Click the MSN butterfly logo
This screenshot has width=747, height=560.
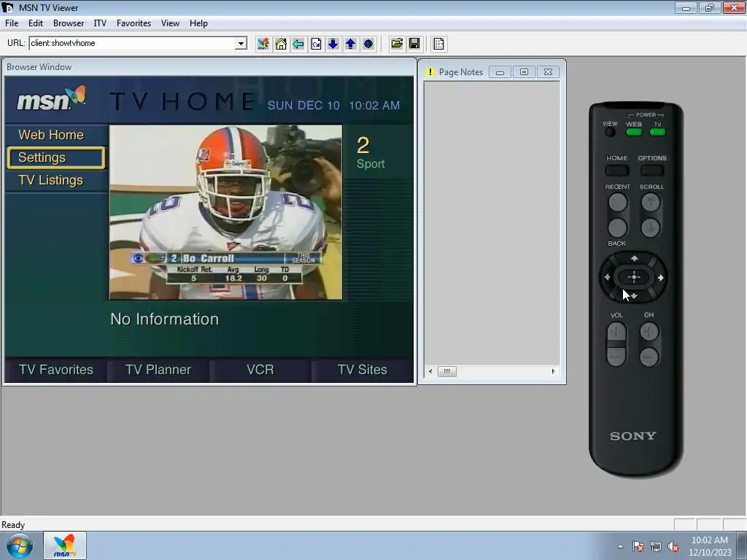[x=52, y=98]
